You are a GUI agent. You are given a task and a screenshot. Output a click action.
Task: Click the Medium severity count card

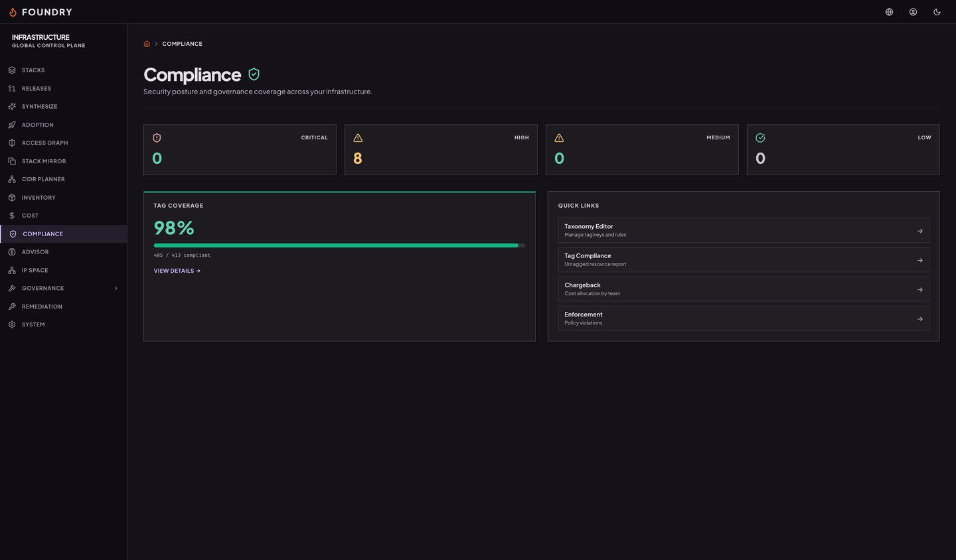point(642,150)
